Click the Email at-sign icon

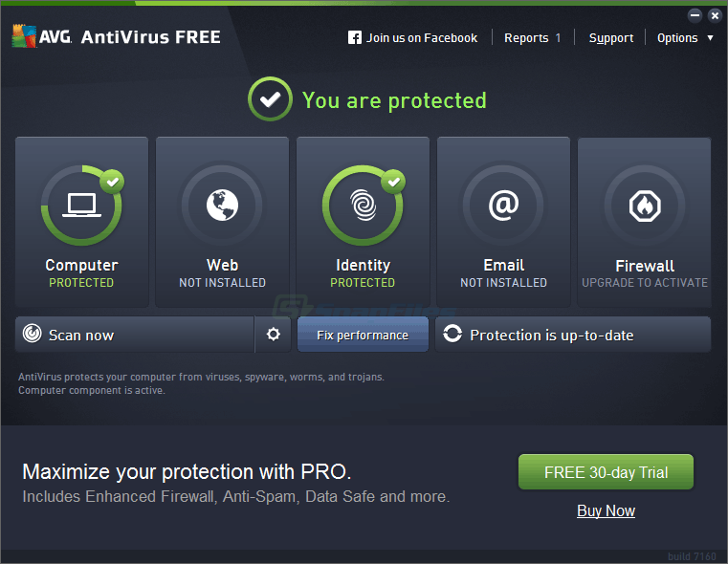pyautogui.click(x=503, y=206)
